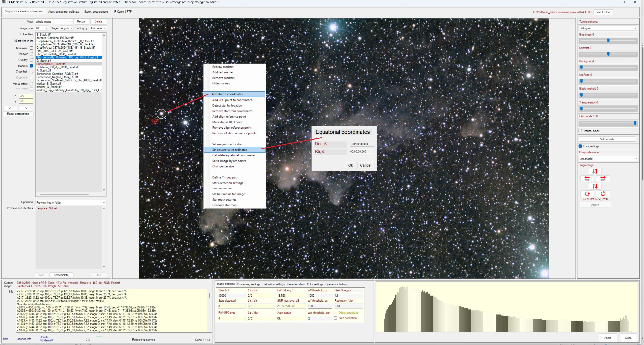The image size is (644, 345).
Task: Uncheck Lock settings checkbox
Action: pyautogui.click(x=580, y=146)
